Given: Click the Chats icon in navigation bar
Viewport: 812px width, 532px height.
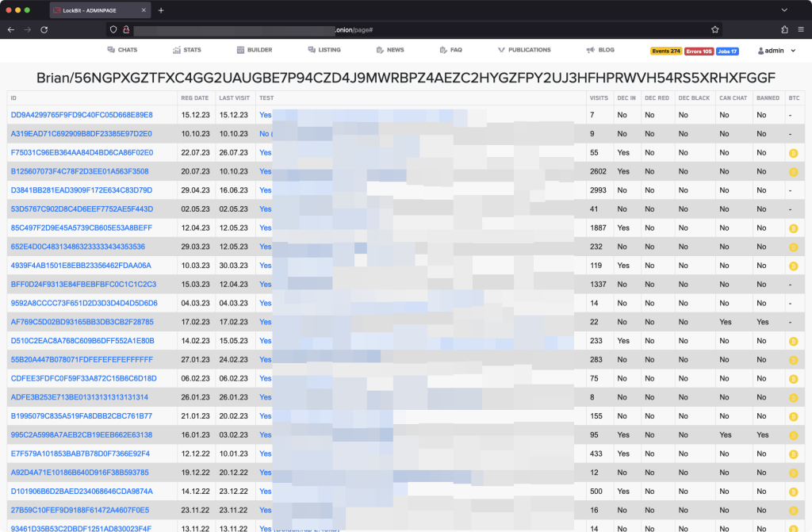Looking at the screenshot, I should [x=111, y=50].
